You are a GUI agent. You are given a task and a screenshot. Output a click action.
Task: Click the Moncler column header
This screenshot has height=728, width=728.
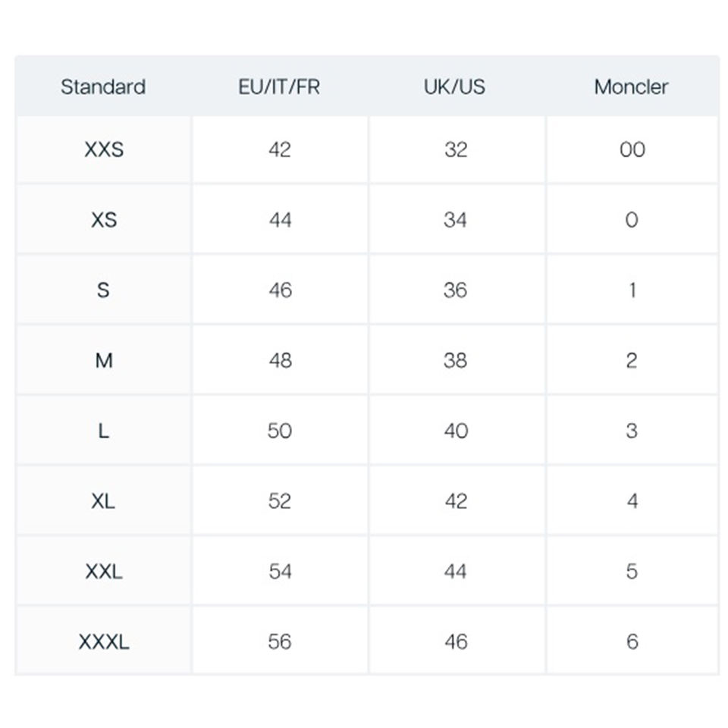pyautogui.click(x=631, y=86)
